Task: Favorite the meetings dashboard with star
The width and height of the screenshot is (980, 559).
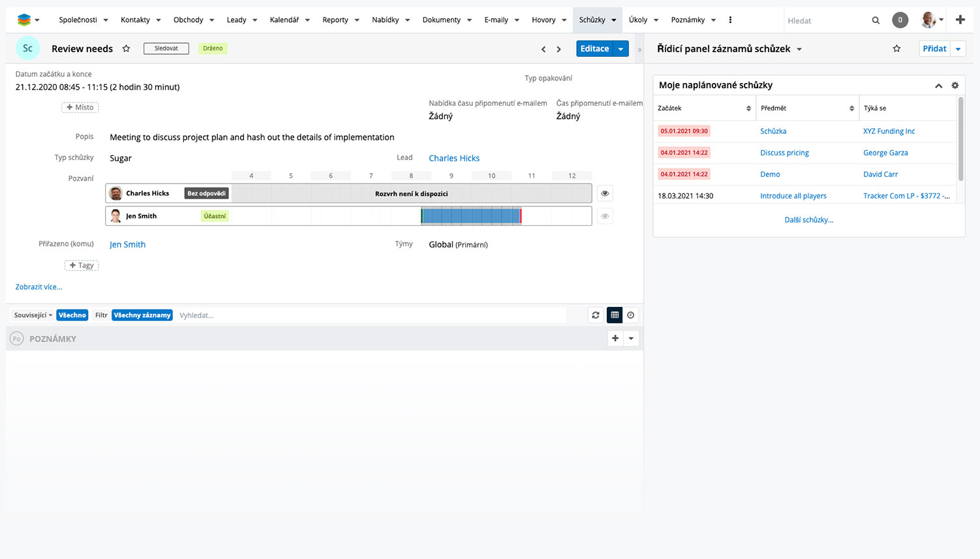Action: coord(896,49)
